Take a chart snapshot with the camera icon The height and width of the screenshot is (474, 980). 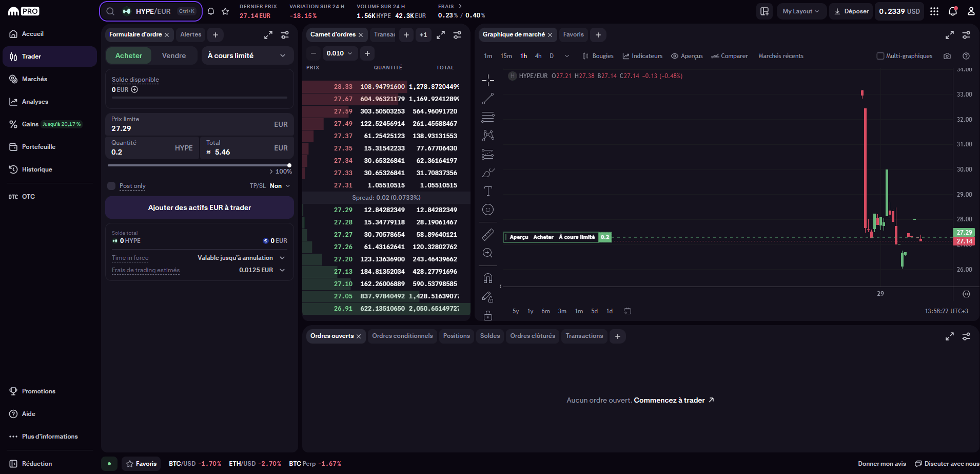[x=948, y=56]
